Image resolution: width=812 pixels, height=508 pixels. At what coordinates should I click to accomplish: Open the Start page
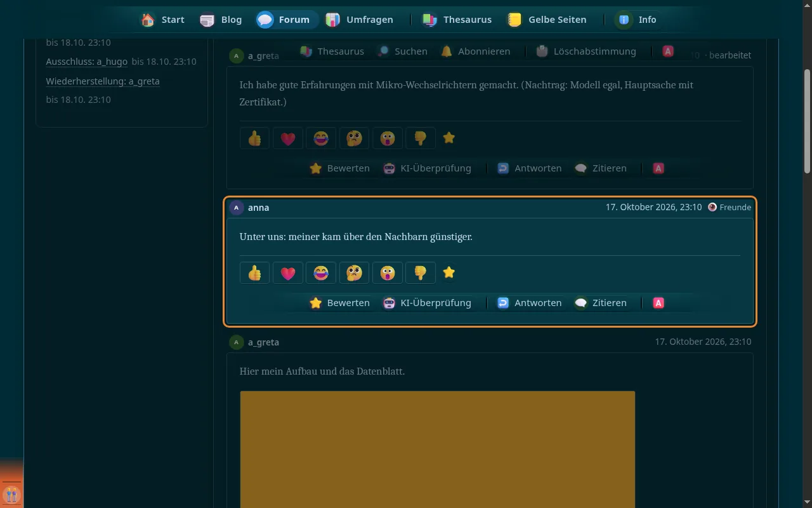[163, 20]
